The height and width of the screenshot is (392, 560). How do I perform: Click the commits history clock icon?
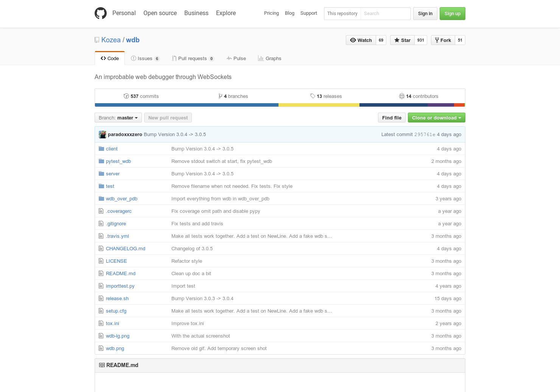[x=126, y=96]
